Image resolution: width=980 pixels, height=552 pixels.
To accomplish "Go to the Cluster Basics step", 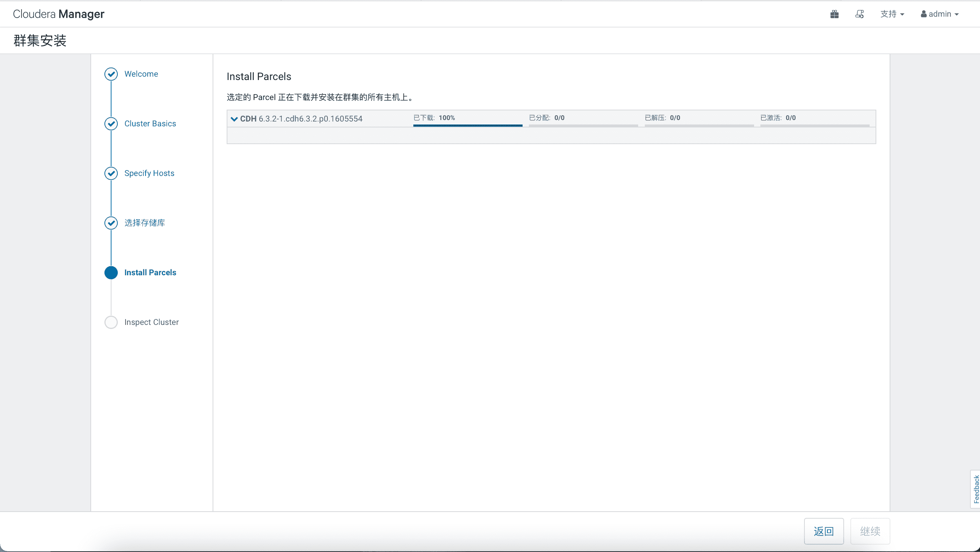I will pos(150,124).
